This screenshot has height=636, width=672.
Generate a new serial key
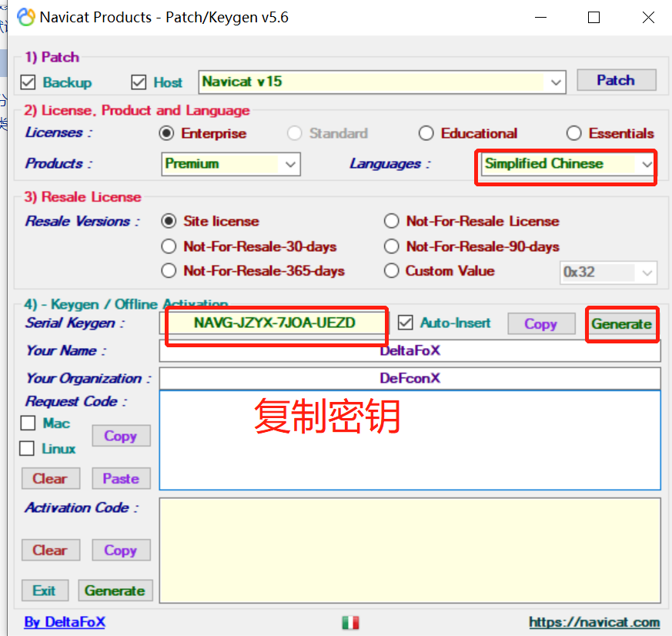click(621, 324)
